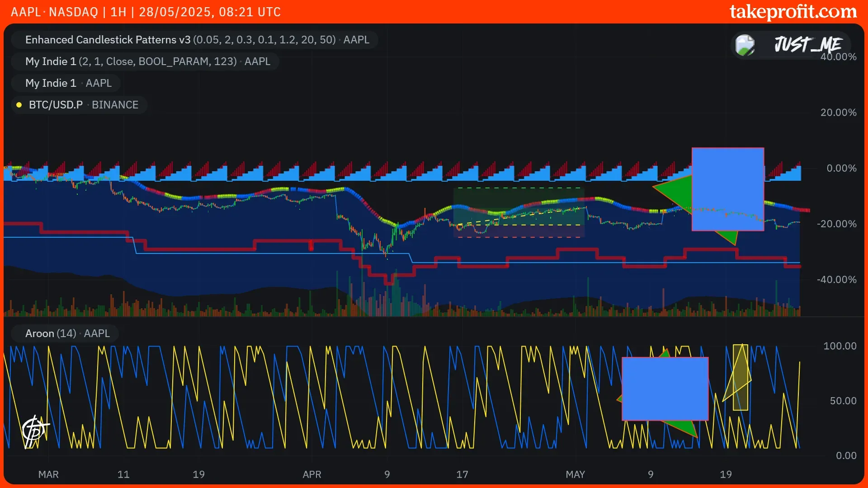Click the yellow dot beside BTC/USD.P
The width and height of the screenshot is (868, 488).
pyautogui.click(x=19, y=105)
